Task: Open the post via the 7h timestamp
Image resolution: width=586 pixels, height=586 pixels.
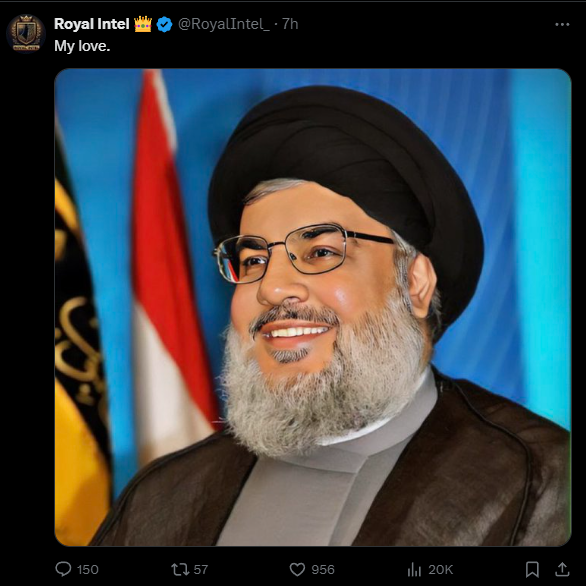Action: tap(290, 24)
